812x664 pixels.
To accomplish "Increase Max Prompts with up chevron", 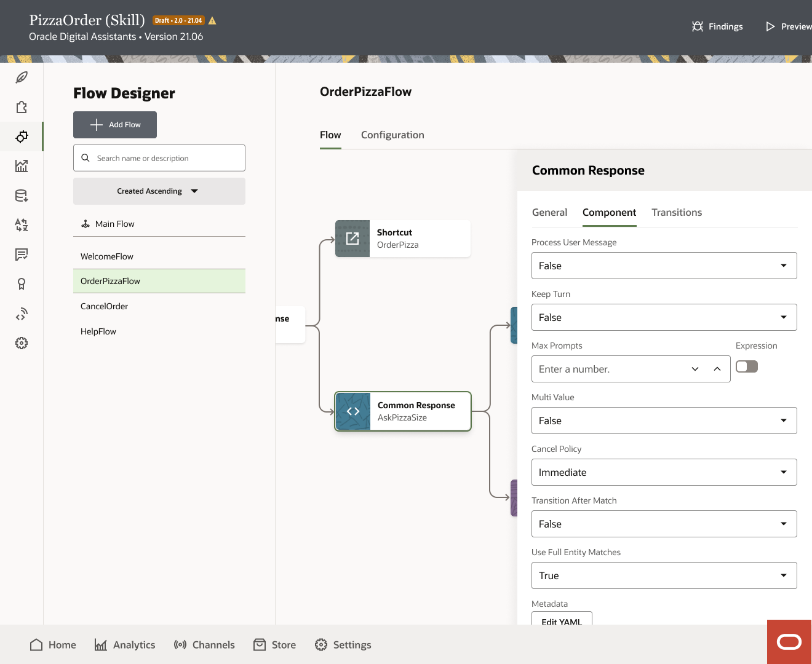I will pyautogui.click(x=717, y=369).
